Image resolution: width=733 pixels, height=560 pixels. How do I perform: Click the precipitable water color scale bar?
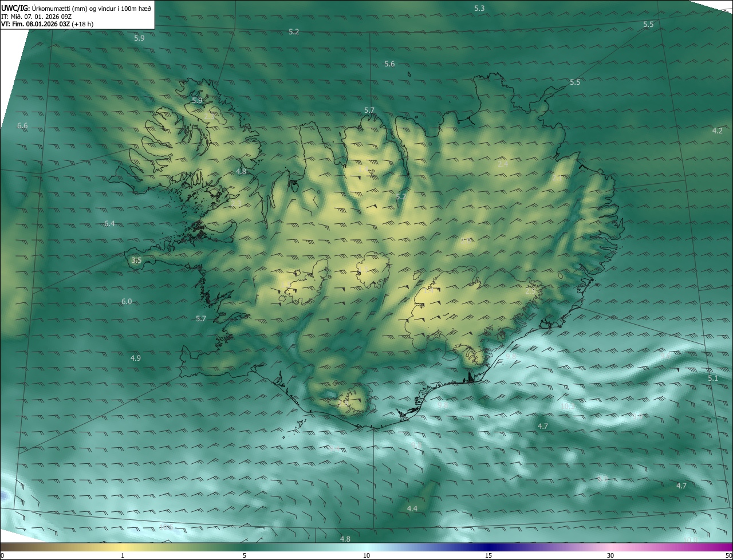(x=366, y=547)
